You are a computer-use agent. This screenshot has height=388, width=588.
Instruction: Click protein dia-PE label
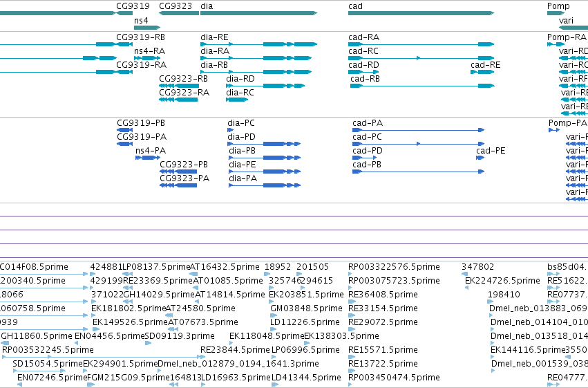243,165
